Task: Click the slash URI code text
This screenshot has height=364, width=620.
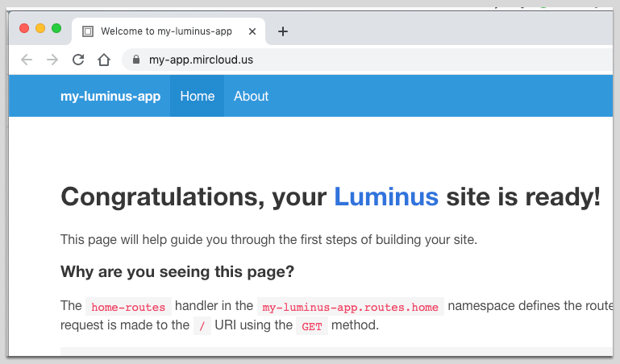Action: pyautogui.click(x=202, y=326)
